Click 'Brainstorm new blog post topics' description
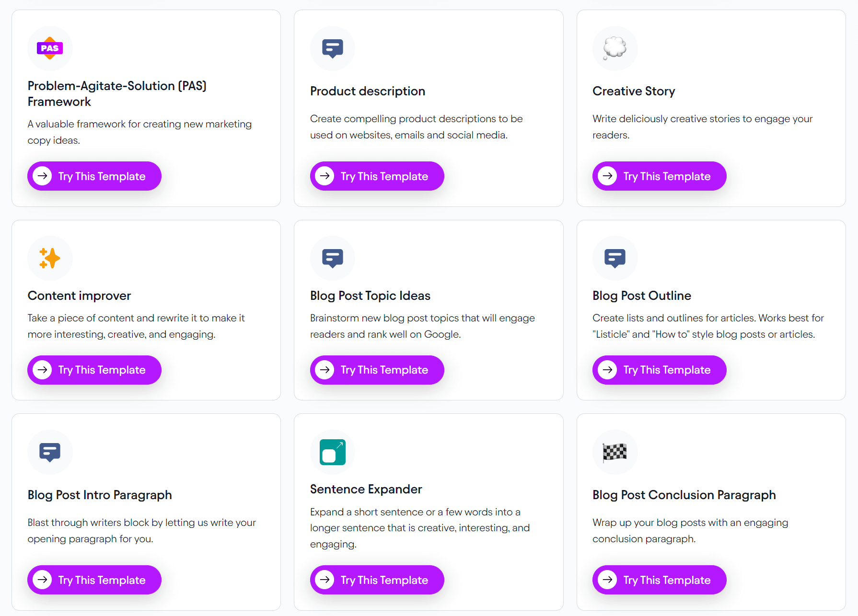858x616 pixels. [x=422, y=326]
